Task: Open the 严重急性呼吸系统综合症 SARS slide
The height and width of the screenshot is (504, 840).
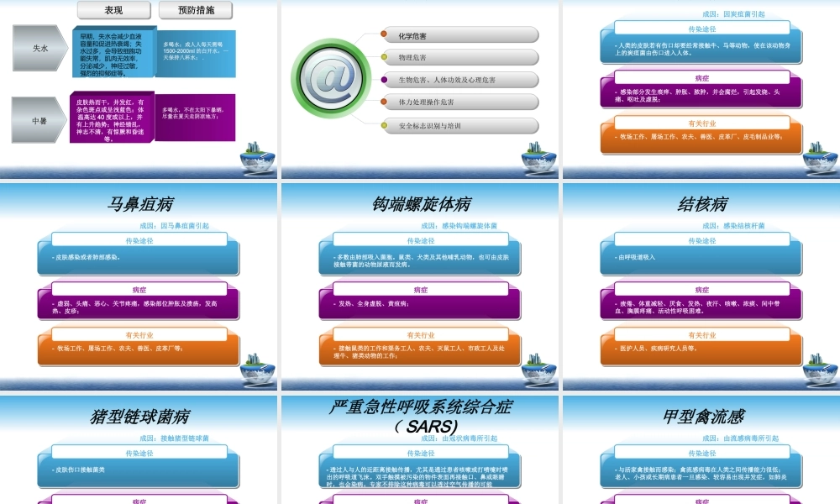Action: coord(420,413)
